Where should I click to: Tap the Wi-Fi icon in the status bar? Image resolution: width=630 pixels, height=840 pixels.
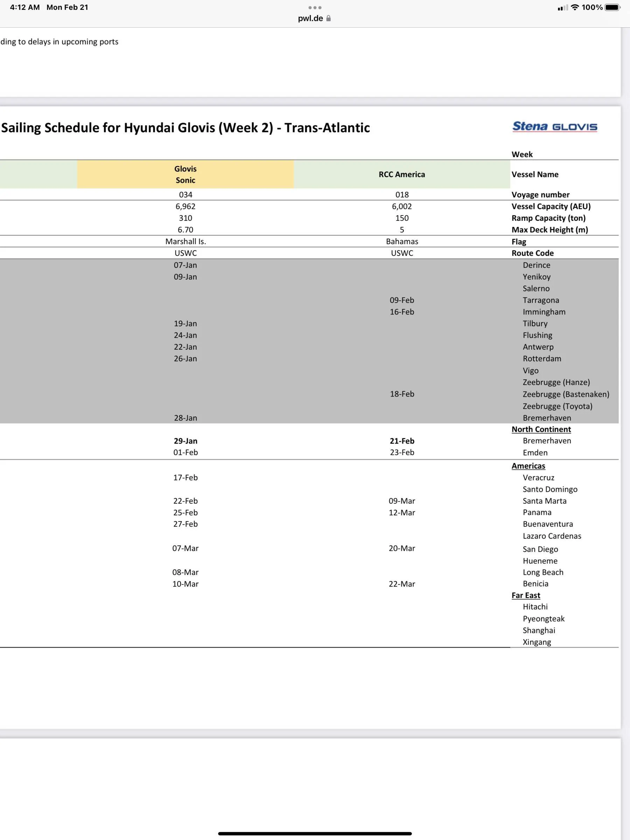click(x=575, y=7)
